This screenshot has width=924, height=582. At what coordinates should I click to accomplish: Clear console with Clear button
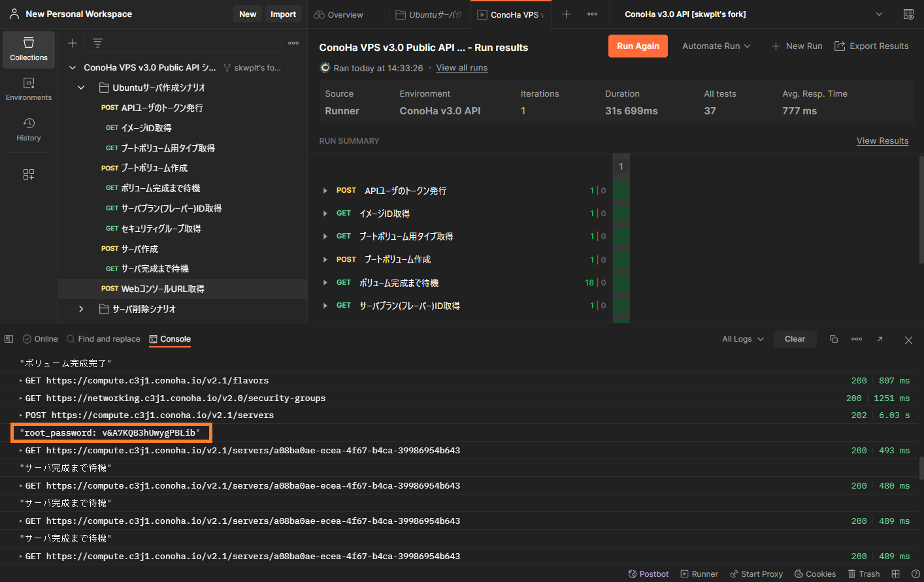[x=795, y=339]
